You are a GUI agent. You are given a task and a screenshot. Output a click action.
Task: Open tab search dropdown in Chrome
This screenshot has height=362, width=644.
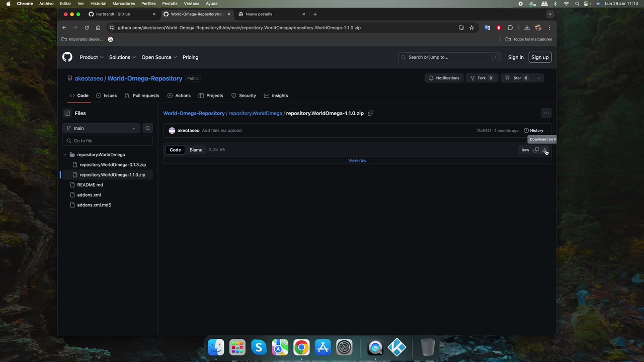tap(550, 14)
